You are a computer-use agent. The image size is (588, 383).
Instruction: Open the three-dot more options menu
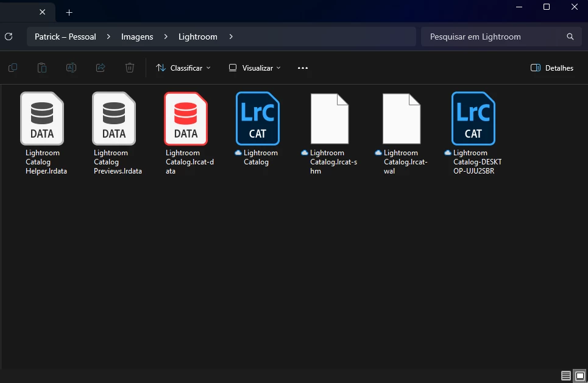[x=303, y=68]
